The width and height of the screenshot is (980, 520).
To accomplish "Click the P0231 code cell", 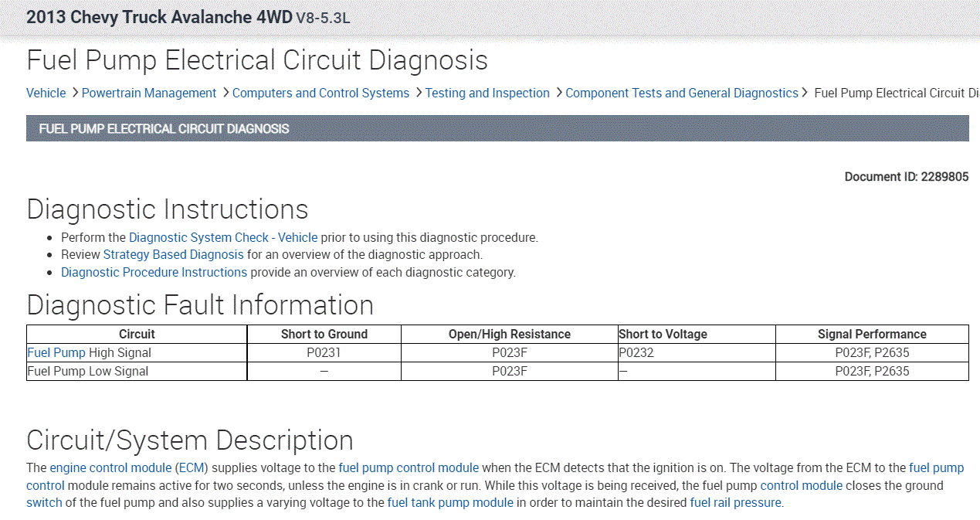I will pos(324,352).
